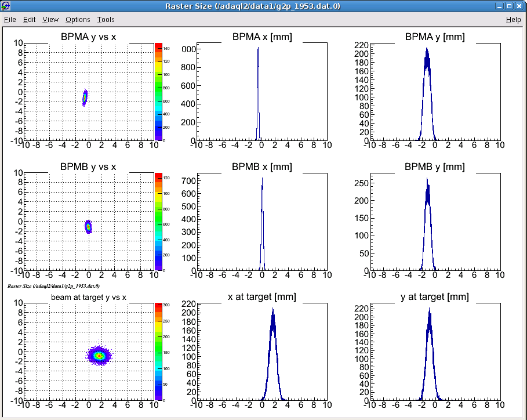The image size is (527, 420).
Task: Click the BPMA beam spot in scatter plot
Action: 85,97
